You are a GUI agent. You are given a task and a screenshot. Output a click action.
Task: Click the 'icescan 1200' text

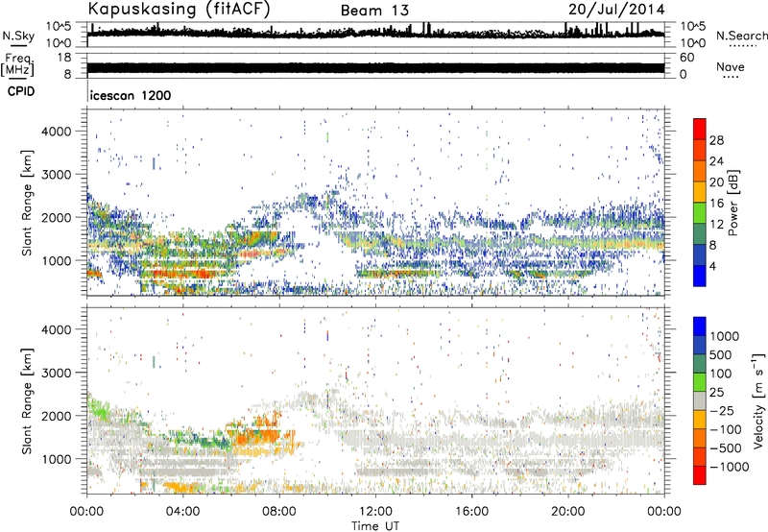131,95
